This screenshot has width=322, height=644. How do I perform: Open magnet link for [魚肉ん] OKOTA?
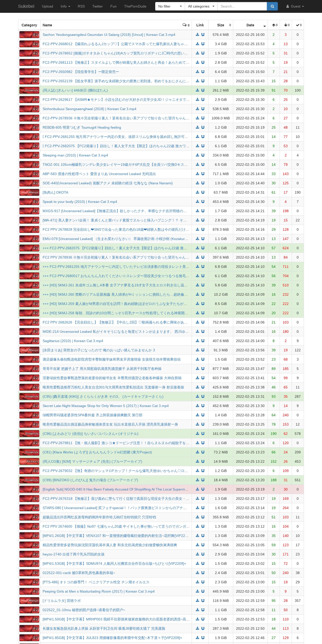click(x=203, y=192)
